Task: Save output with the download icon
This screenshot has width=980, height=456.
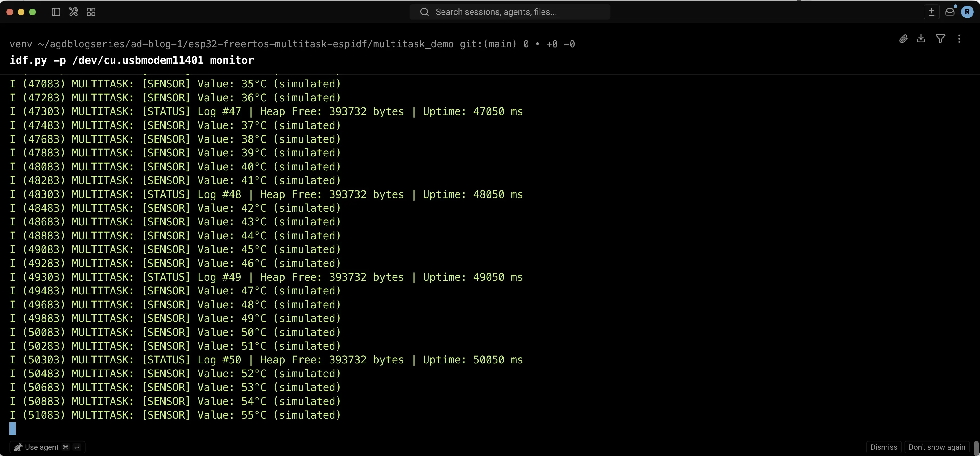Action: 921,38
